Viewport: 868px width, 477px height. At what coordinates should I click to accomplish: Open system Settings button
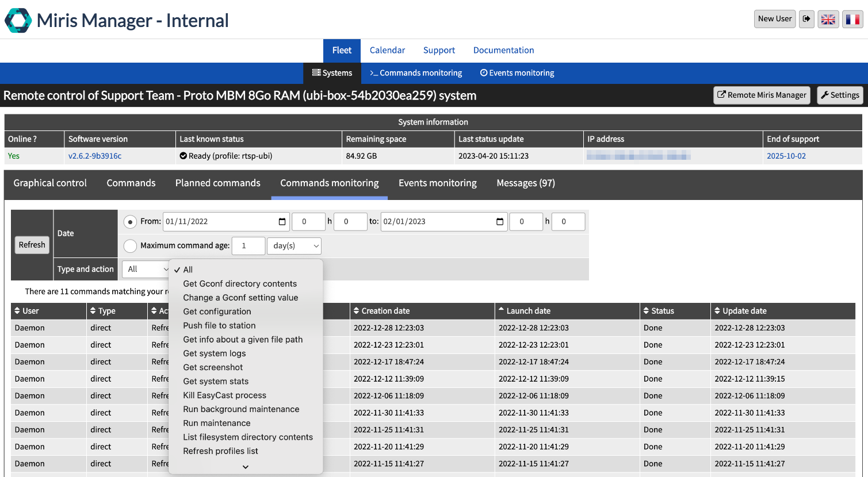840,95
